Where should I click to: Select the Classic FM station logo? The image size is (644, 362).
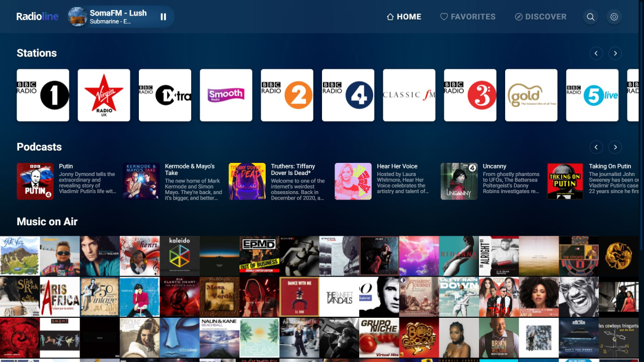(409, 95)
